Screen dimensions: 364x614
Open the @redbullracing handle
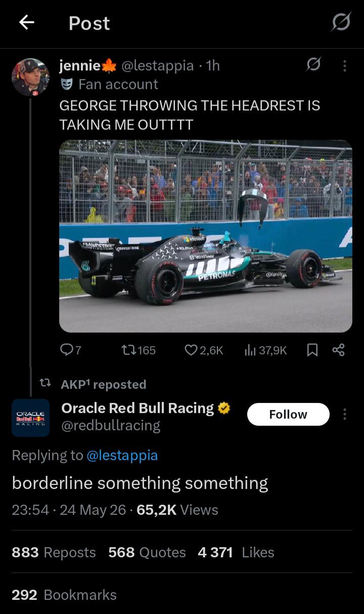[x=111, y=426]
